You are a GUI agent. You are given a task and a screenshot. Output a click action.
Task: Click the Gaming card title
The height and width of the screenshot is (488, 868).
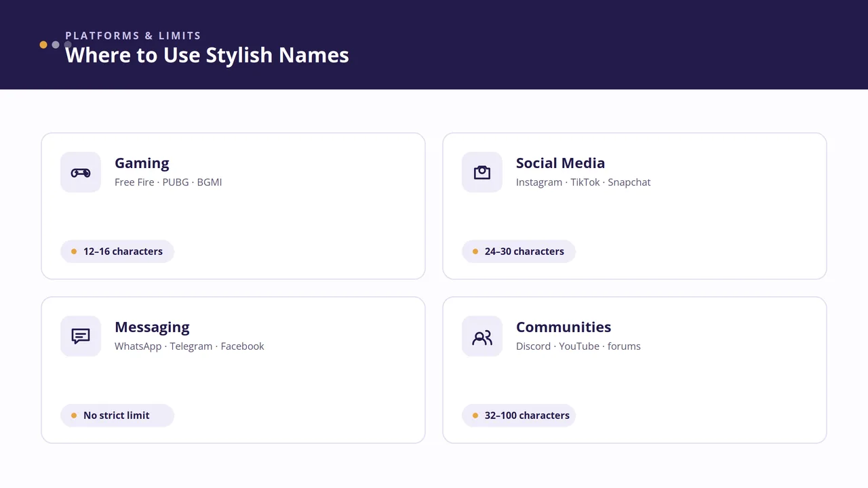(x=142, y=163)
